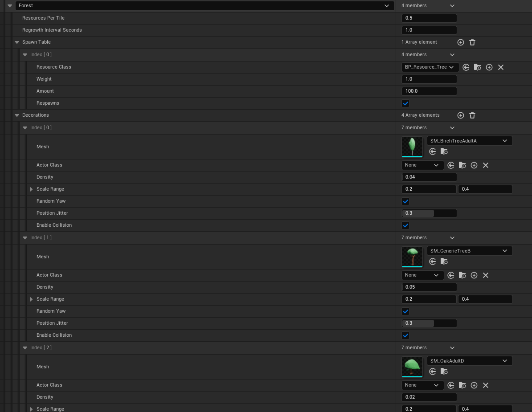Use selected asset for Index 0 Actor Class
The image size is (532, 412).
[450, 165]
